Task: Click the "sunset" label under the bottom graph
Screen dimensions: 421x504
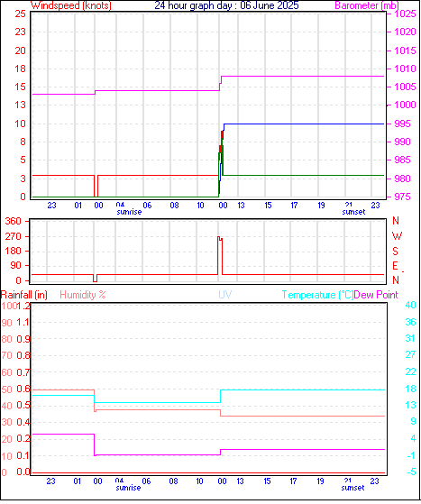Action: tap(352, 488)
